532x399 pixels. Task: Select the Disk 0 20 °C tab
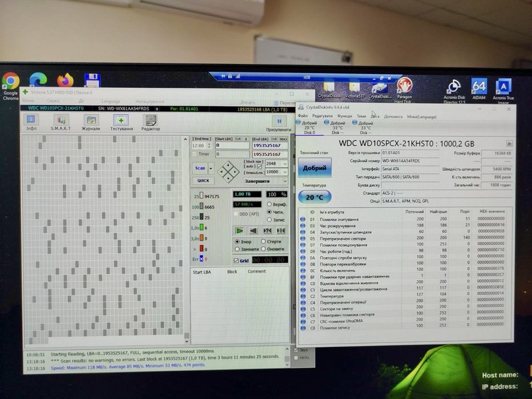pos(308,127)
